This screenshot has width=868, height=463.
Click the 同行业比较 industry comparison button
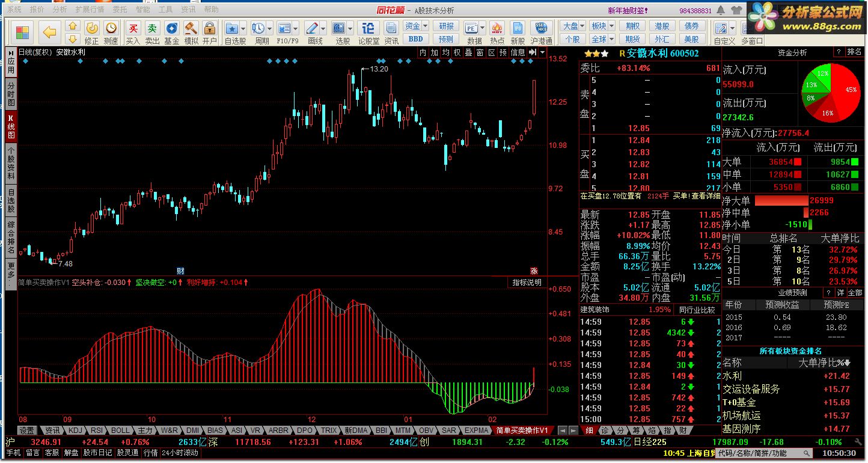point(697,310)
